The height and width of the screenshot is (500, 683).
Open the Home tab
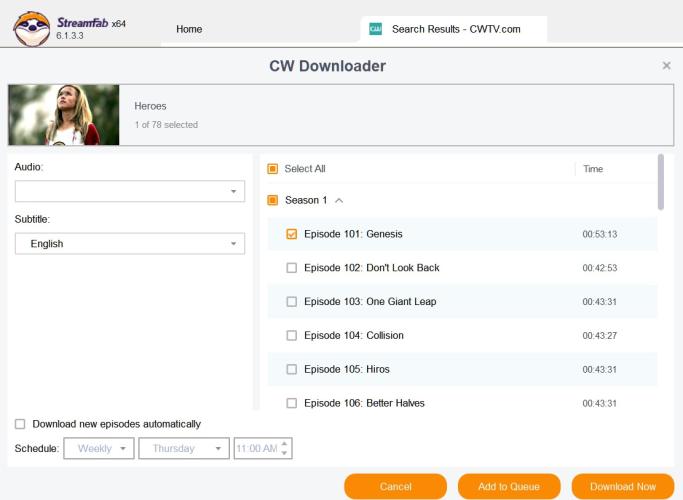[189, 29]
